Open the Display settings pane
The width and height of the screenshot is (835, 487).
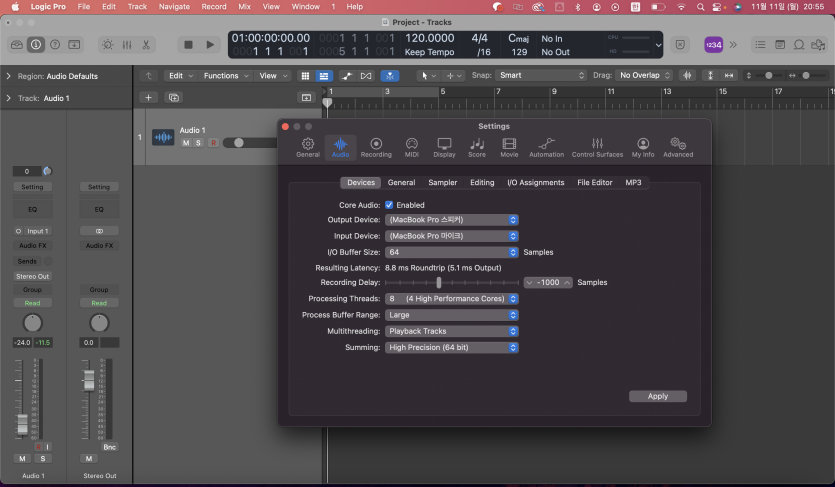click(x=444, y=147)
